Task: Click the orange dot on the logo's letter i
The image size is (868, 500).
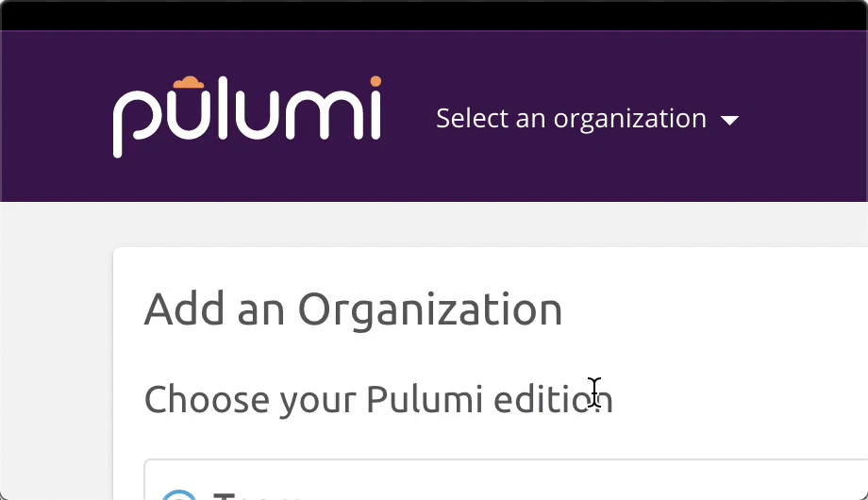Action: pos(376,81)
